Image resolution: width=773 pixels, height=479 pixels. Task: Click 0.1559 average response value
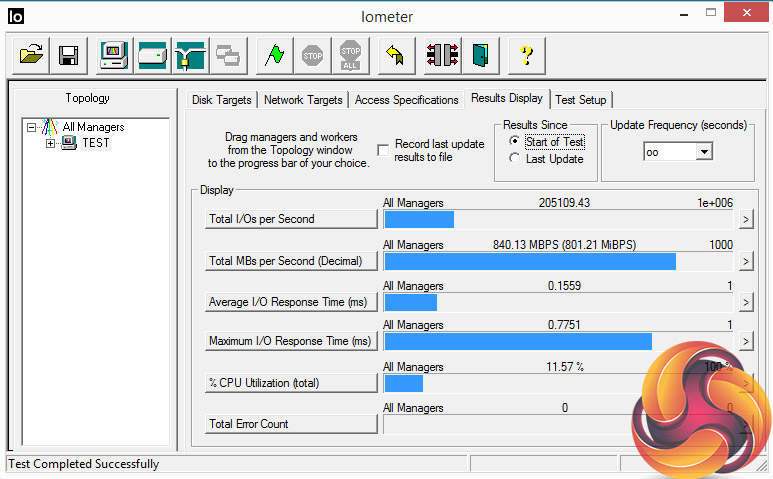[x=564, y=286]
